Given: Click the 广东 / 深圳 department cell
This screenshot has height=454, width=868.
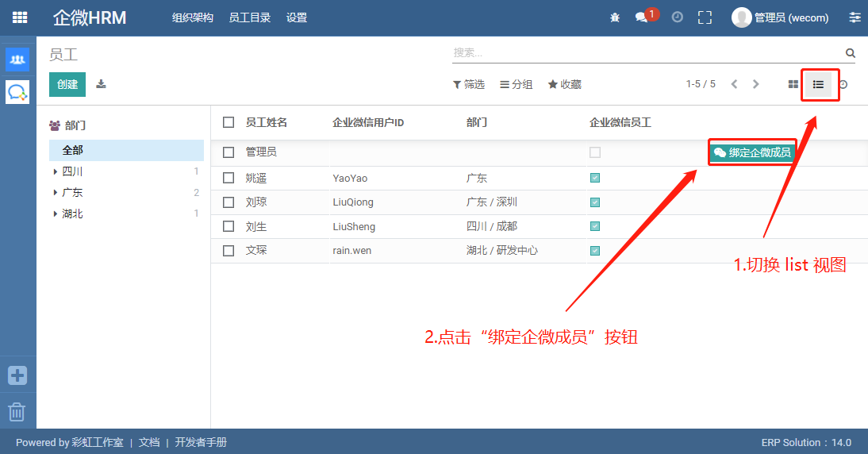Looking at the screenshot, I should tap(492, 202).
